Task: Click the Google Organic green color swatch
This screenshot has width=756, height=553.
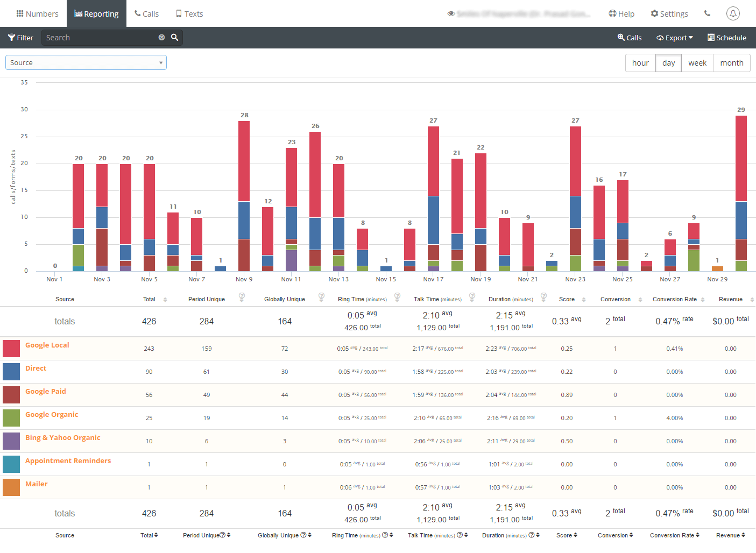Action: 11,418
